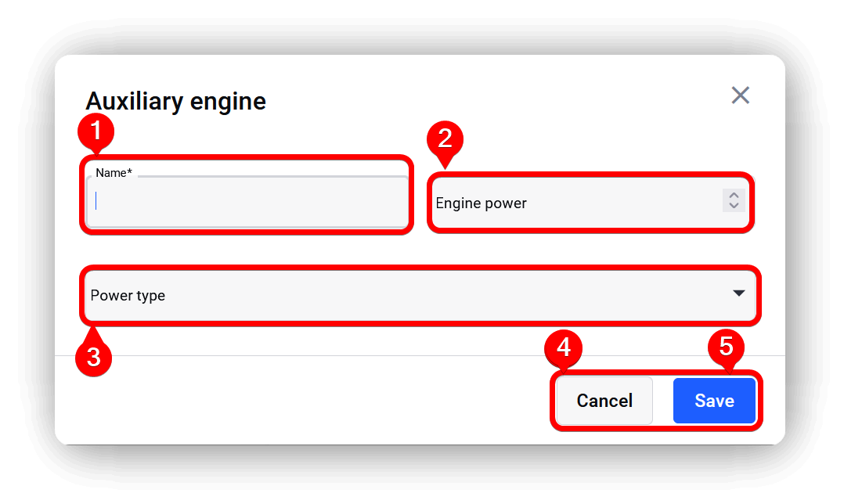Viewport: 844px width, 504px height.
Task: Click the text cursor in Name box
Action: point(96,200)
